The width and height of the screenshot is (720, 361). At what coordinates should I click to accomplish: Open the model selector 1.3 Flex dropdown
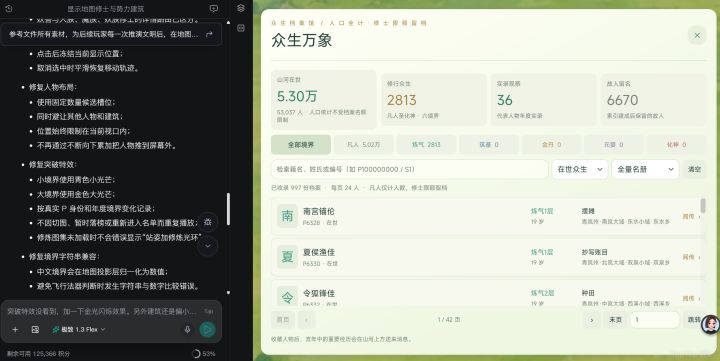[x=79, y=329]
